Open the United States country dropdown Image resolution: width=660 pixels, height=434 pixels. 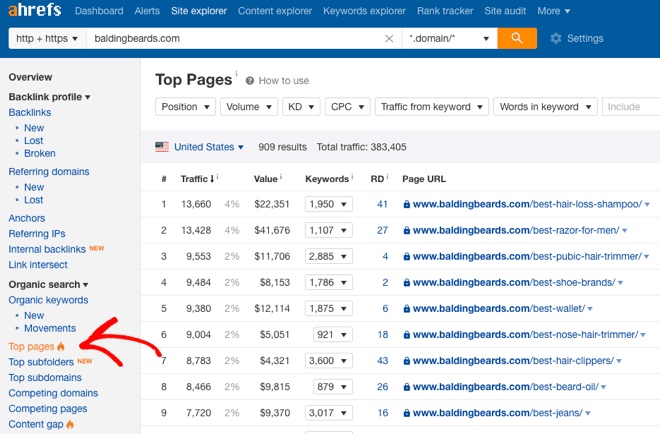pos(209,147)
